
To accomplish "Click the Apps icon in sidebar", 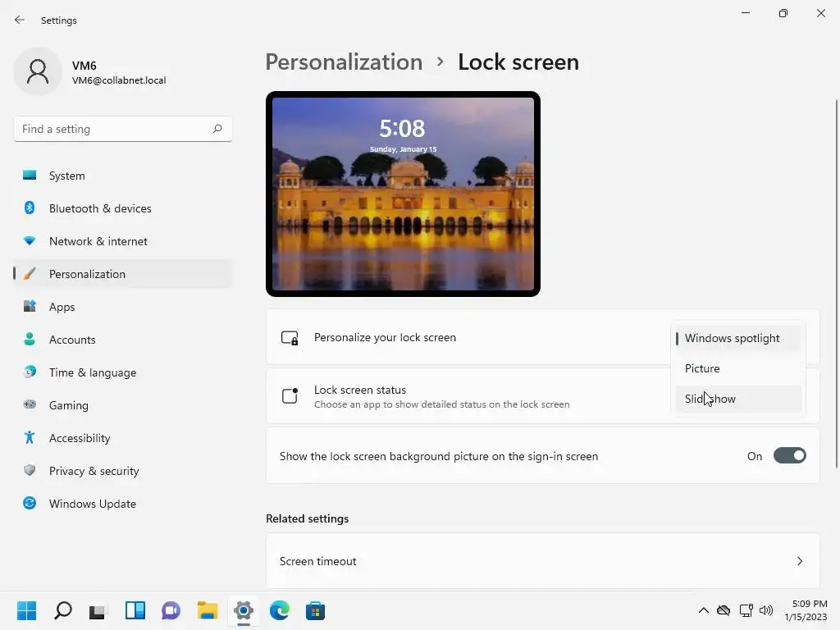I will point(30,307).
